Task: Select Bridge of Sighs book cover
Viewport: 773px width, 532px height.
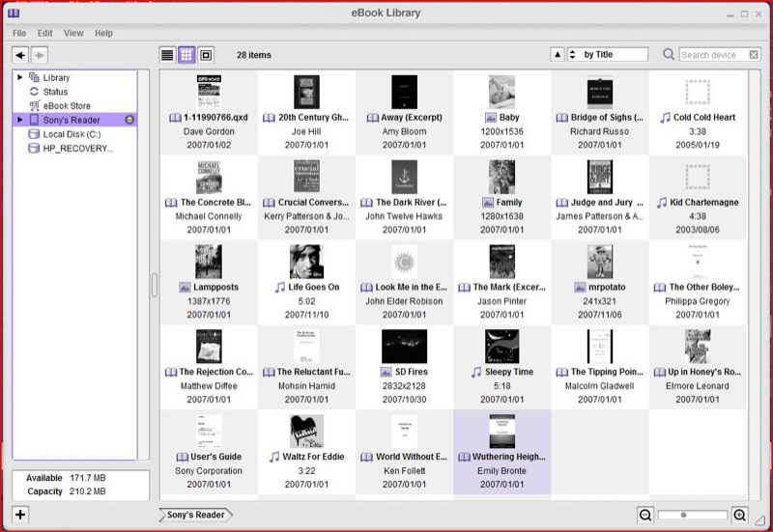Action: pyautogui.click(x=600, y=92)
